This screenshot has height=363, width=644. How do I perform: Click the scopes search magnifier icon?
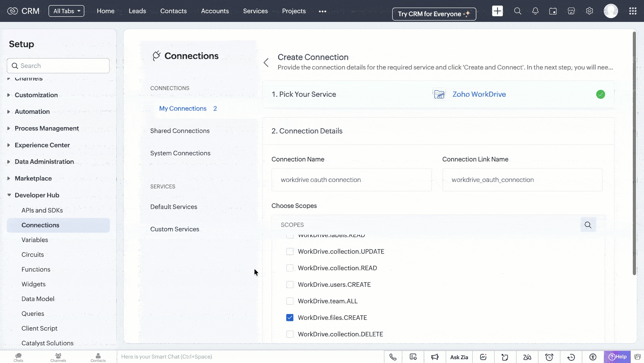click(588, 225)
